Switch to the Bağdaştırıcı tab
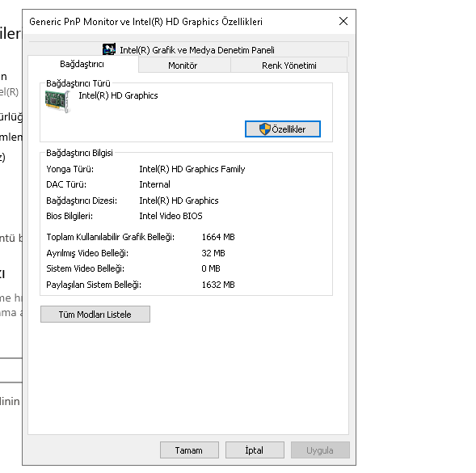The image size is (476, 473). coord(82,64)
